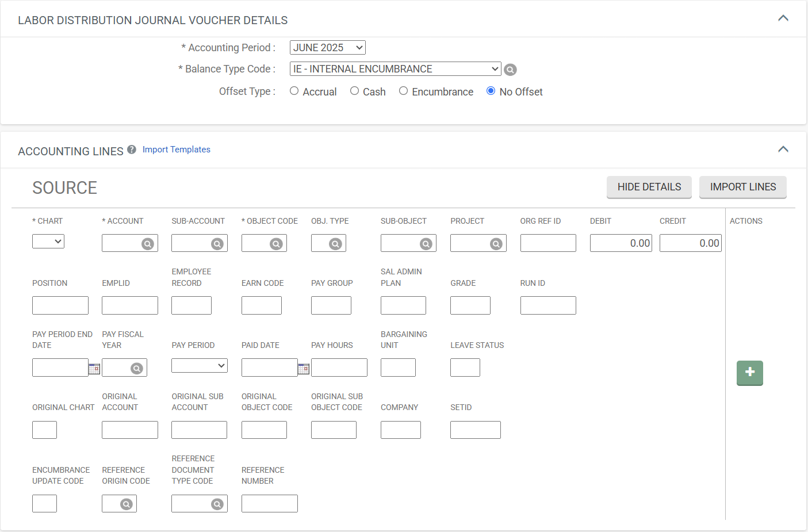Click the green add line plus button

pyautogui.click(x=749, y=373)
